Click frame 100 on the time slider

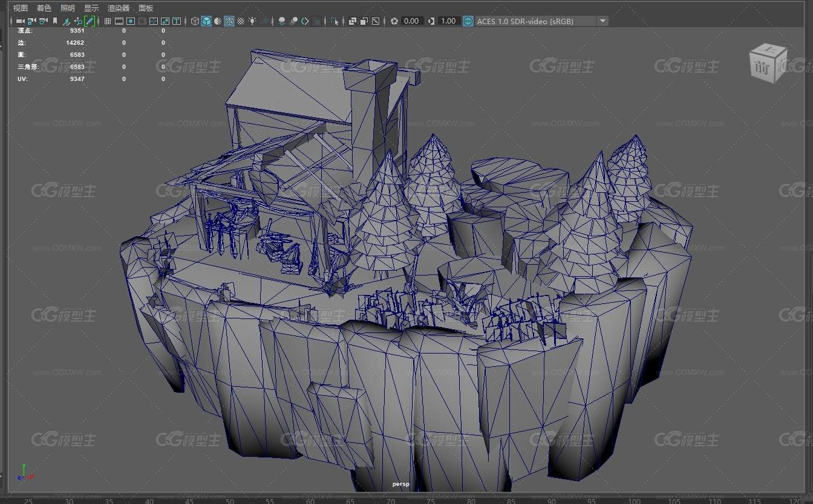pos(633,501)
